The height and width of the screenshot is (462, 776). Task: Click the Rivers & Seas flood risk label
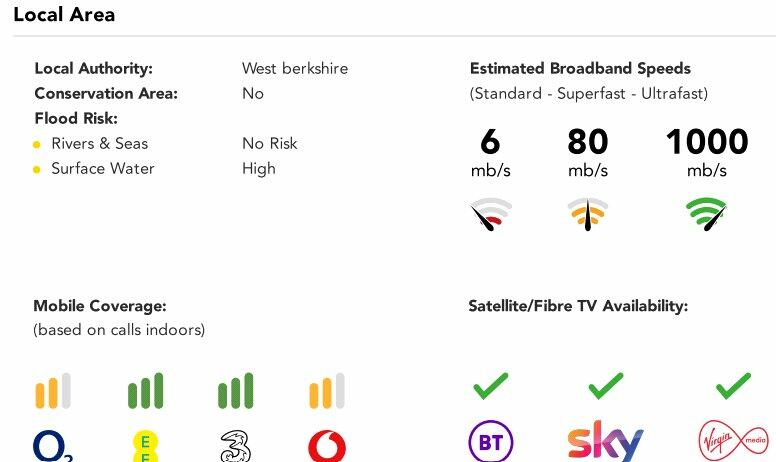[100, 143]
